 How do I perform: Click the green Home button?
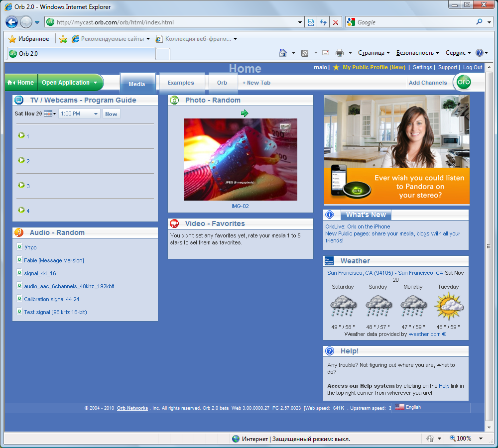tap(21, 83)
